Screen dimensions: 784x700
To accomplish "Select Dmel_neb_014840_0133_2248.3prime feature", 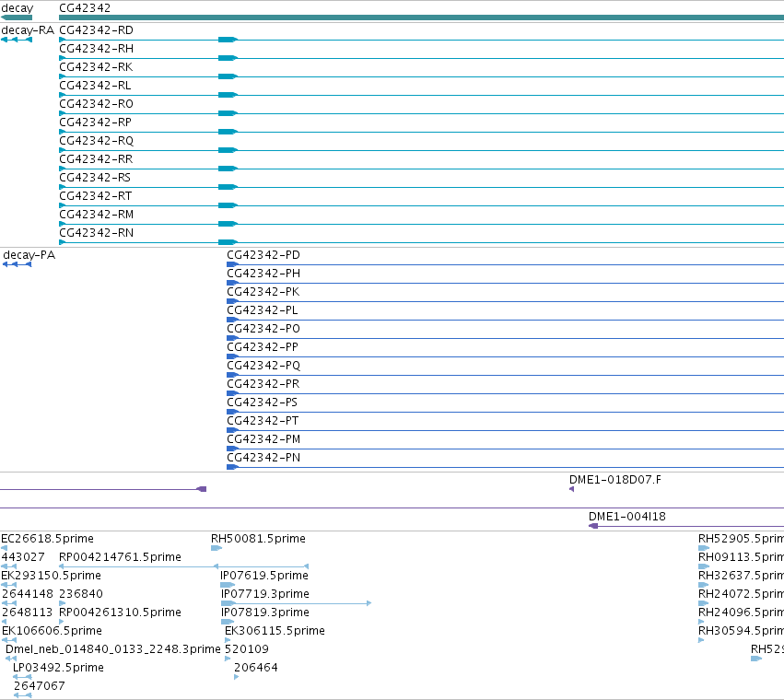I will point(113,649).
